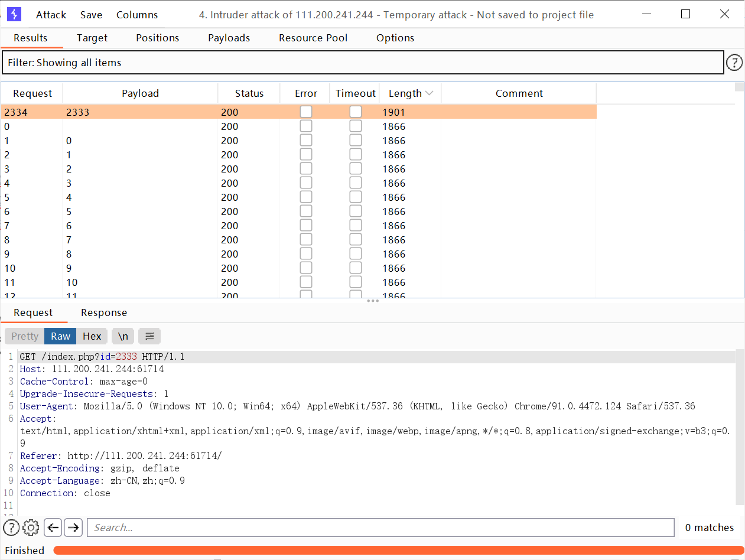Screen dimensions: 745x560
Task: Open the Attack menu
Action: pyautogui.click(x=51, y=15)
